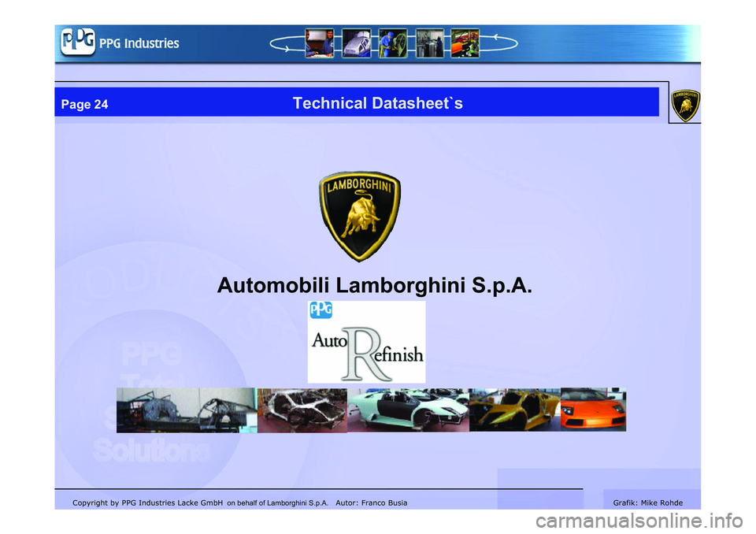Open the white primed roadster photo

[x=408, y=410]
